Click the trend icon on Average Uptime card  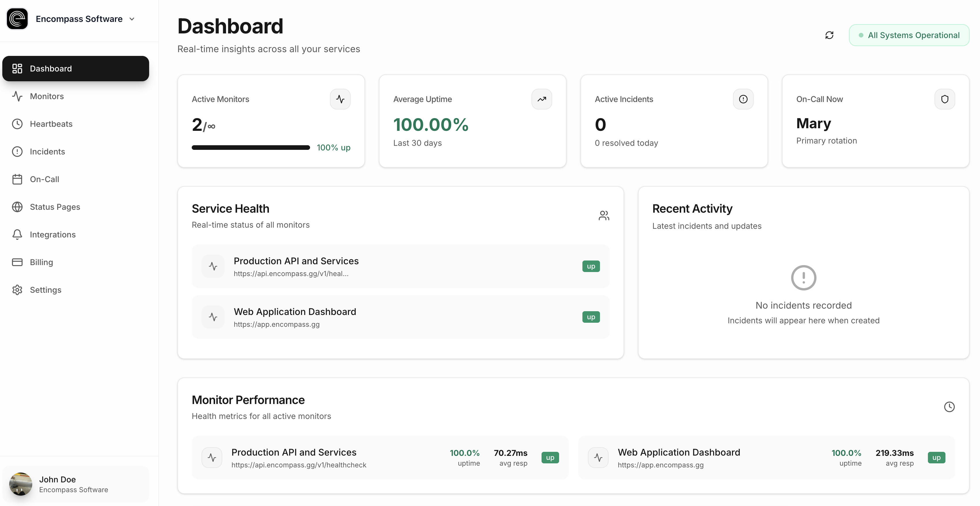coord(541,99)
